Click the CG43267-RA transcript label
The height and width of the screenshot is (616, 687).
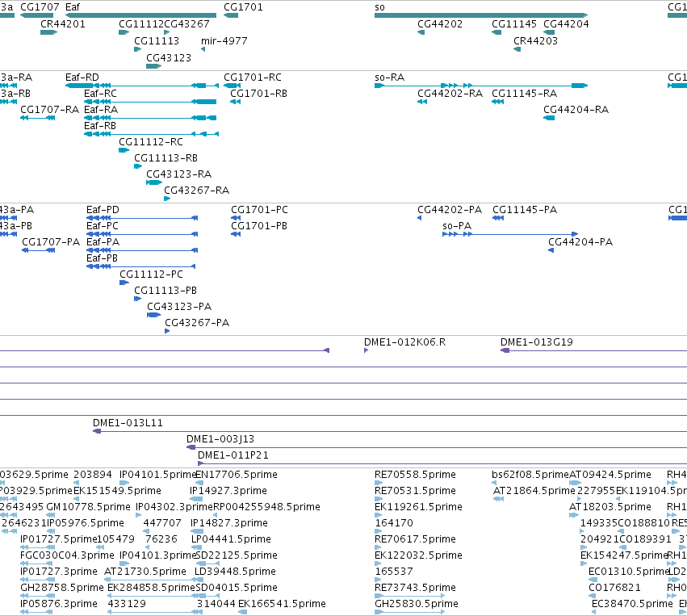tap(196, 191)
